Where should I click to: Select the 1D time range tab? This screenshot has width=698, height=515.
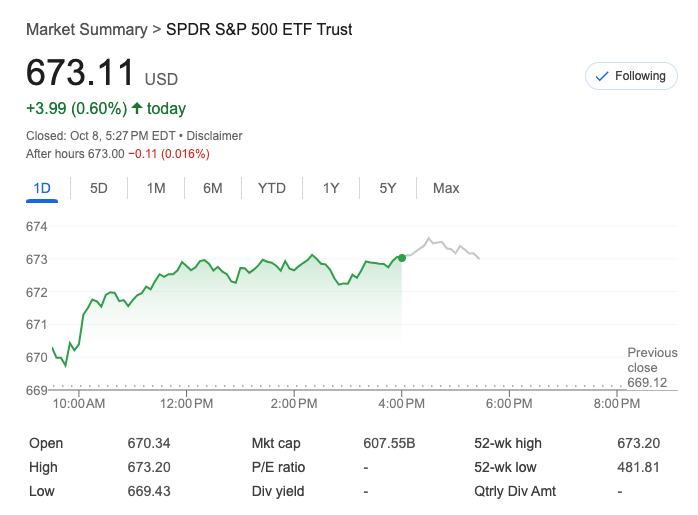(42, 188)
